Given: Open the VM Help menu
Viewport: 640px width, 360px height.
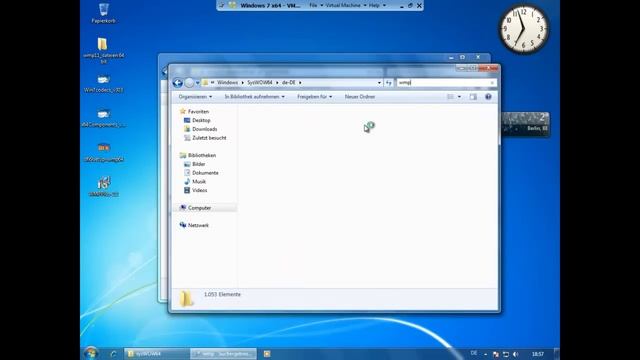Looking at the screenshot, I should point(377,5).
